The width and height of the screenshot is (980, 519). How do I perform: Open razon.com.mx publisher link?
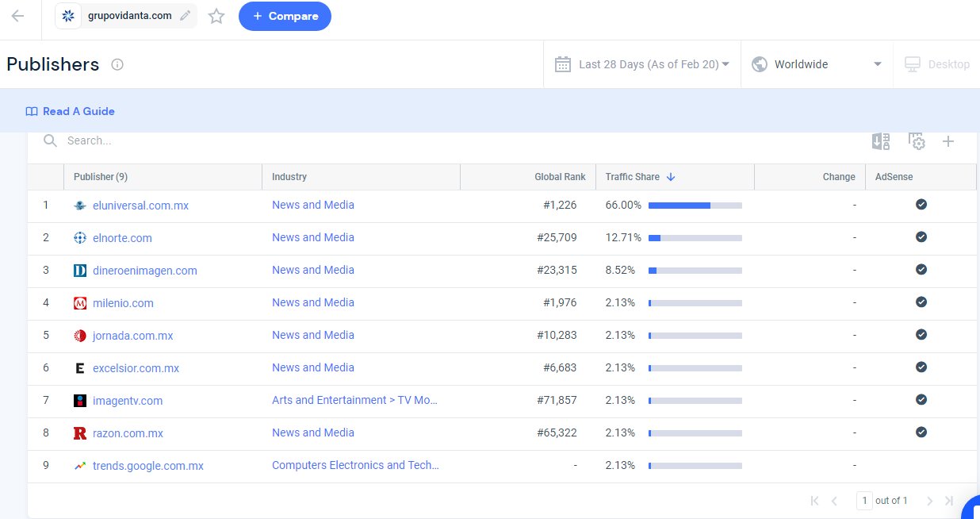coord(128,433)
